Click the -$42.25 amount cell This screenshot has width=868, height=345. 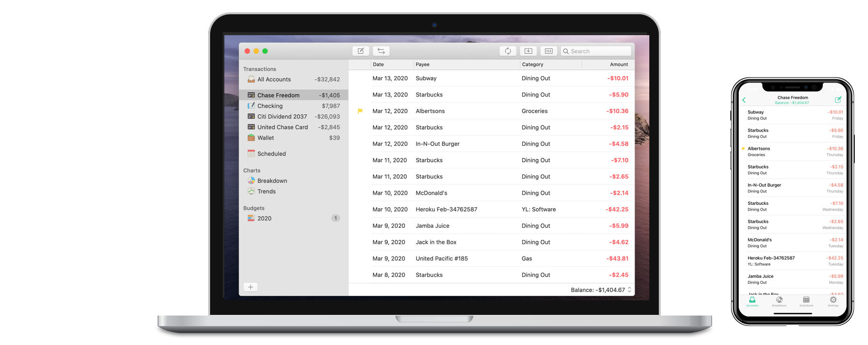(617, 210)
